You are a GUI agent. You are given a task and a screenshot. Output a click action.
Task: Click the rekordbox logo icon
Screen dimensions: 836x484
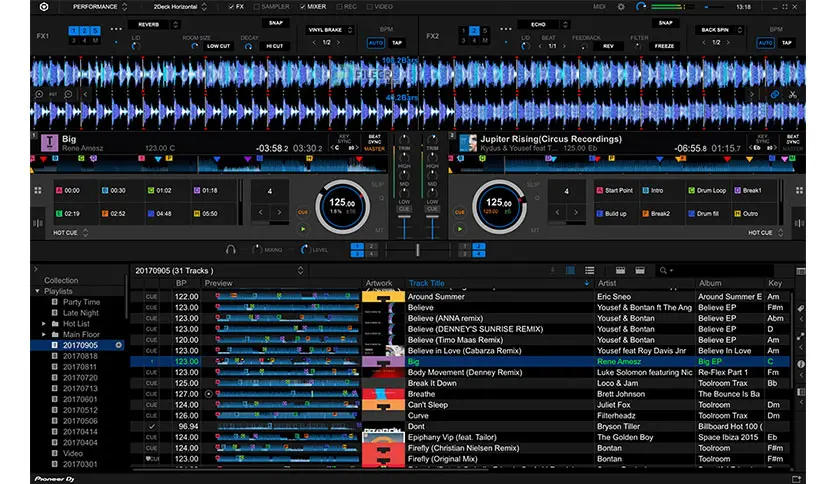point(42,6)
